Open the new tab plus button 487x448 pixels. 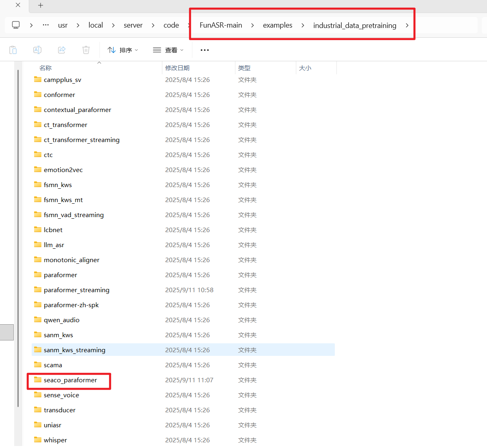41,5
